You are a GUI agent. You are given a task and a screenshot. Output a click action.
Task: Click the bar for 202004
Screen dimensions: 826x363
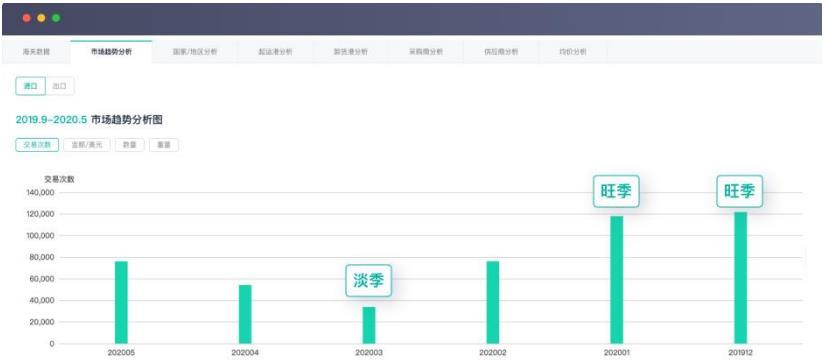point(245,314)
